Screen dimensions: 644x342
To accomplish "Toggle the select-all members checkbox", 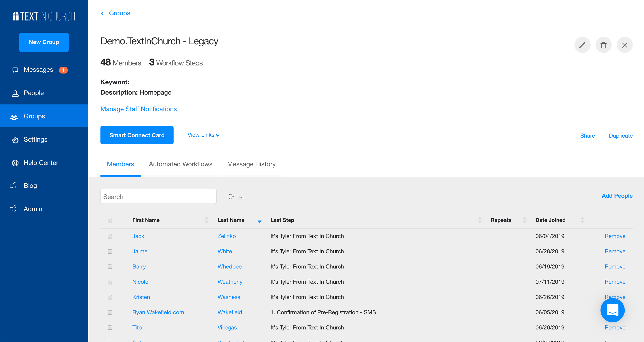I will click(x=110, y=220).
